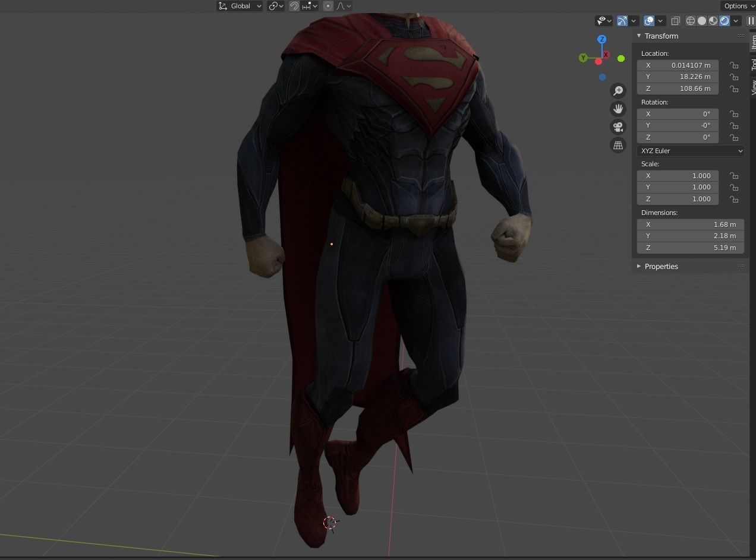Image resolution: width=756 pixels, height=560 pixels.
Task: Switch to the View sidebar tab
Action: (752, 87)
